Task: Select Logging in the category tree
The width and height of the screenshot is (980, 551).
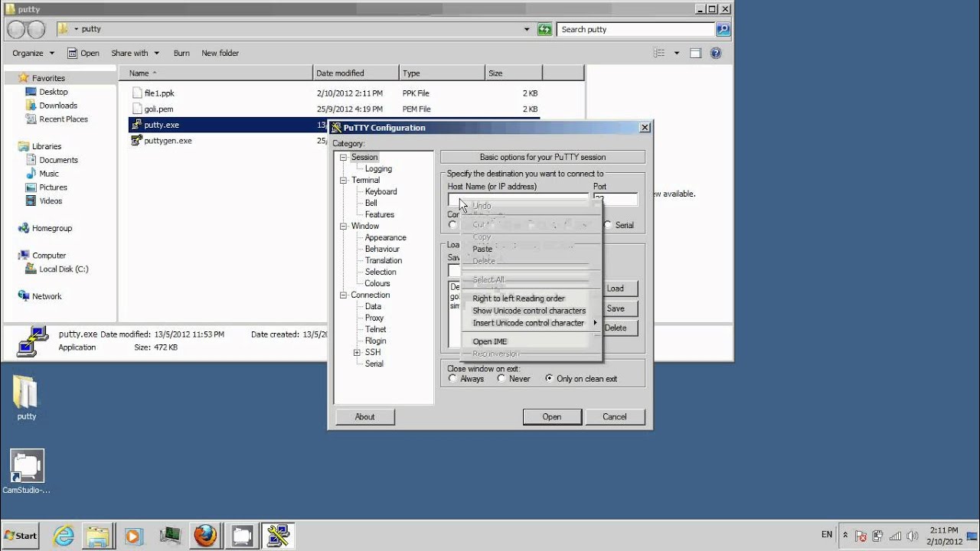Action: pos(378,168)
